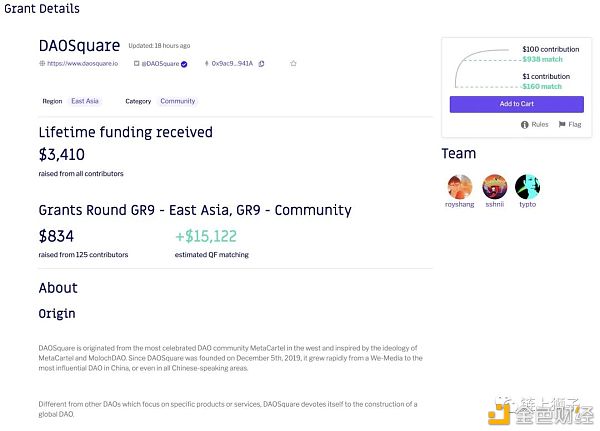
Task: Click the 'Grants Round GR9 - East Asia, GR9 - Community' heading
Action: tap(195, 210)
